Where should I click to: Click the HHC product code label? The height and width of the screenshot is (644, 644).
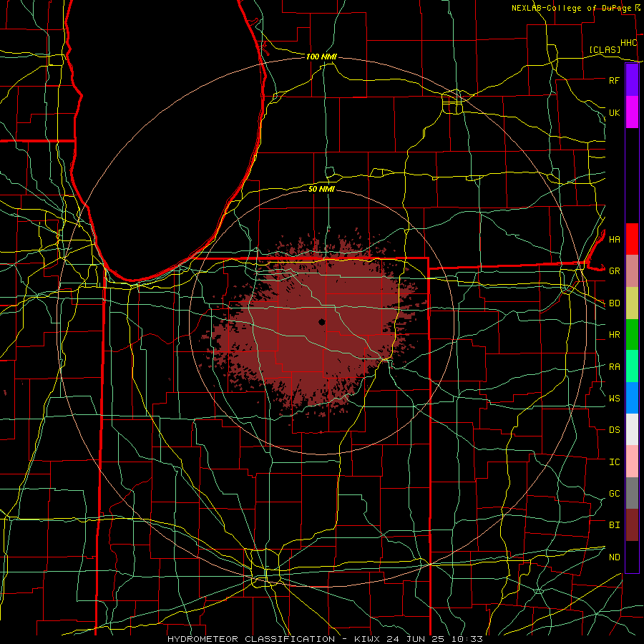pyautogui.click(x=628, y=43)
